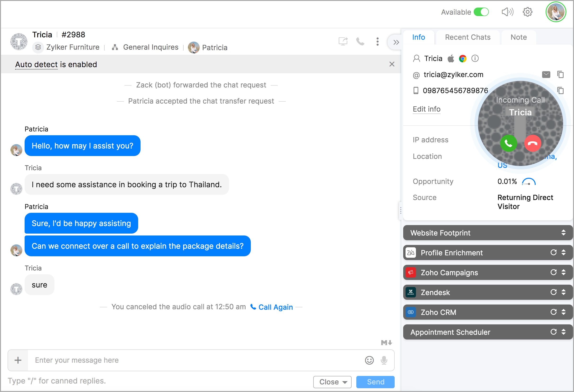Expand the Zendesk widget panel

pos(563,292)
